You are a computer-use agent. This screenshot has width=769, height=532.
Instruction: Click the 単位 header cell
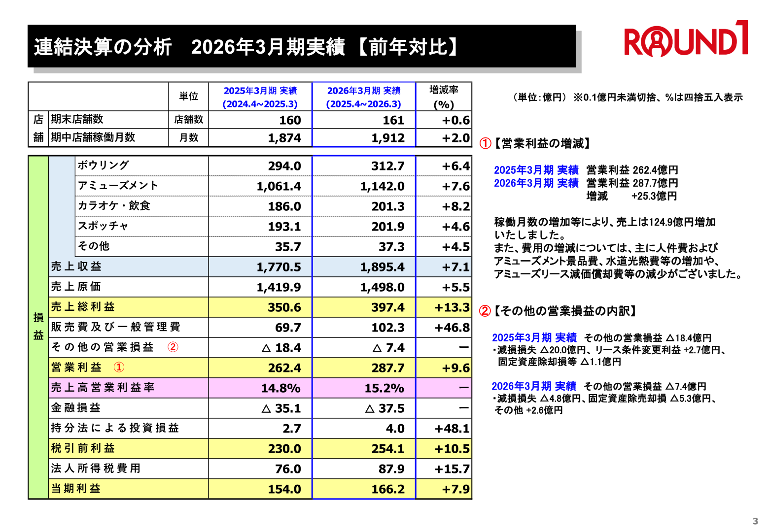coord(189,97)
